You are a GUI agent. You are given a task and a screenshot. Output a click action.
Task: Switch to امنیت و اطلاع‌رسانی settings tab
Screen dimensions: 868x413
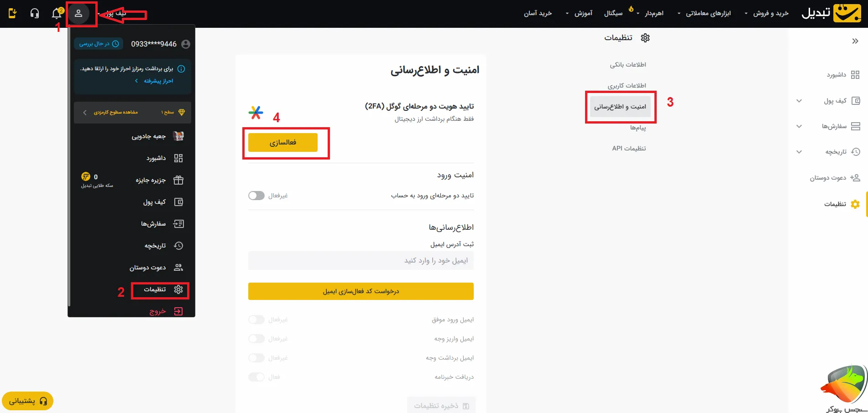[x=621, y=106]
